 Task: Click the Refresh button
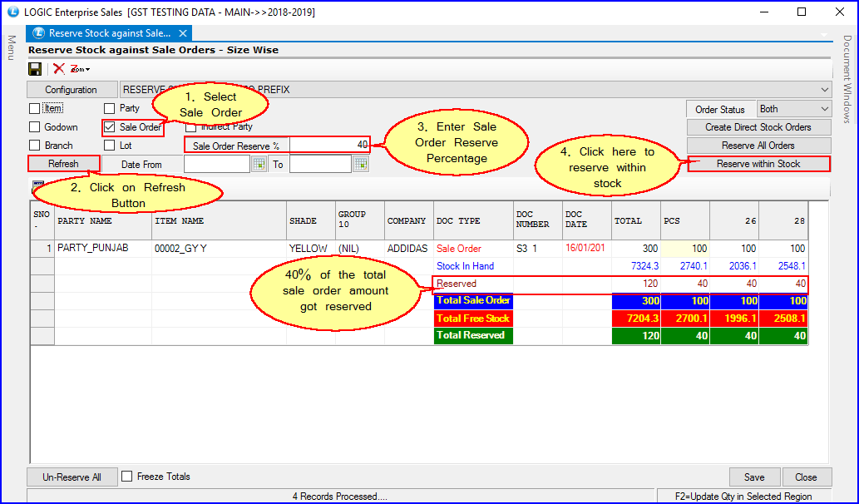64,164
